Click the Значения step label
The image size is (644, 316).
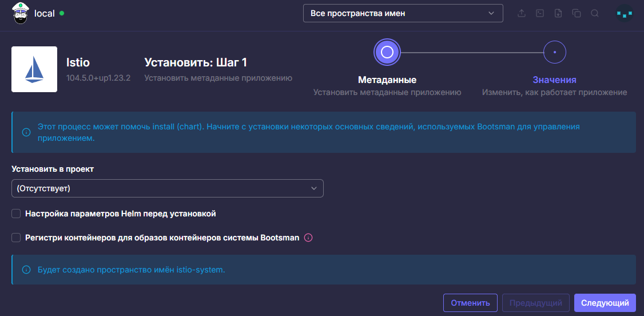point(554,80)
